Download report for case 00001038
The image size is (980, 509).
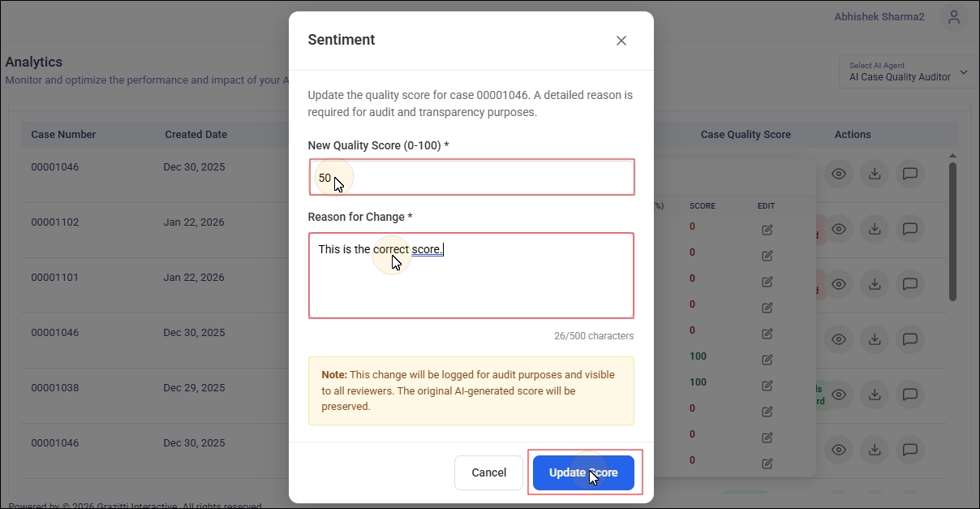pos(875,395)
